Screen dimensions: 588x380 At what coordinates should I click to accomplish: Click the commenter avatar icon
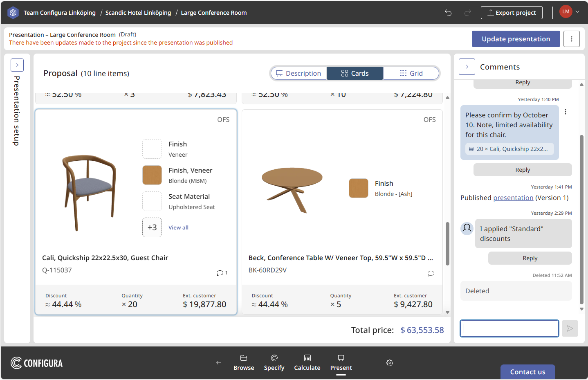point(467,228)
